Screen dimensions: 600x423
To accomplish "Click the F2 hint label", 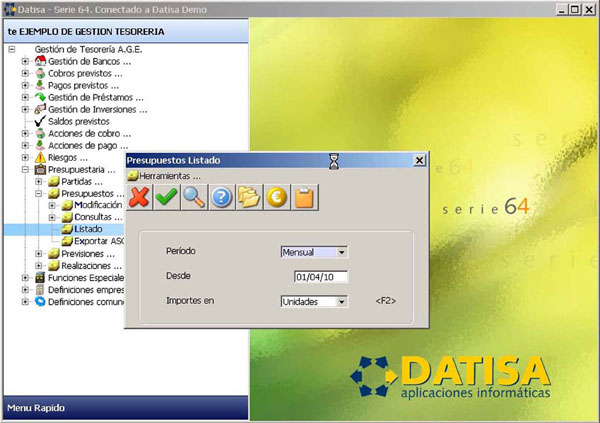I will (385, 301).
